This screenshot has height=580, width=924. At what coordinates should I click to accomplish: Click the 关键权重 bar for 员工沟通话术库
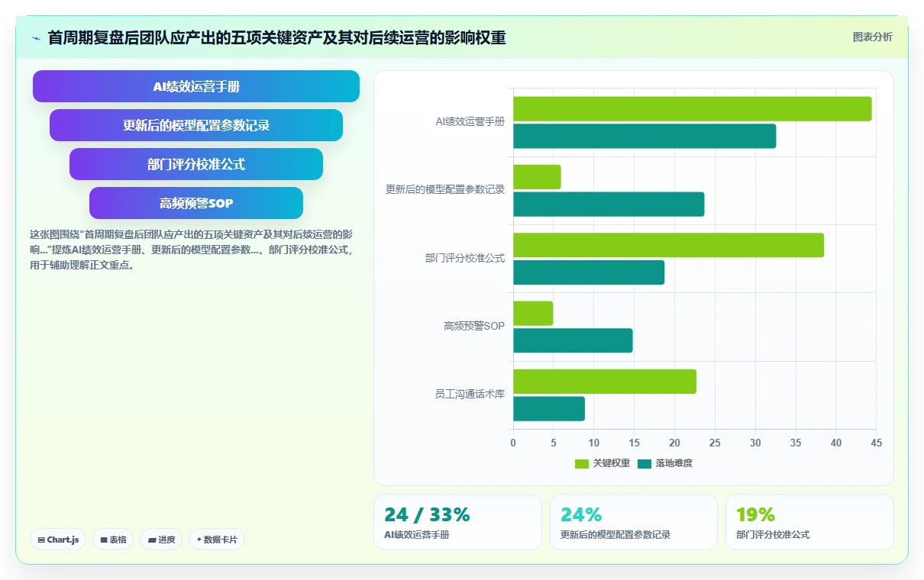coord(605,382)
